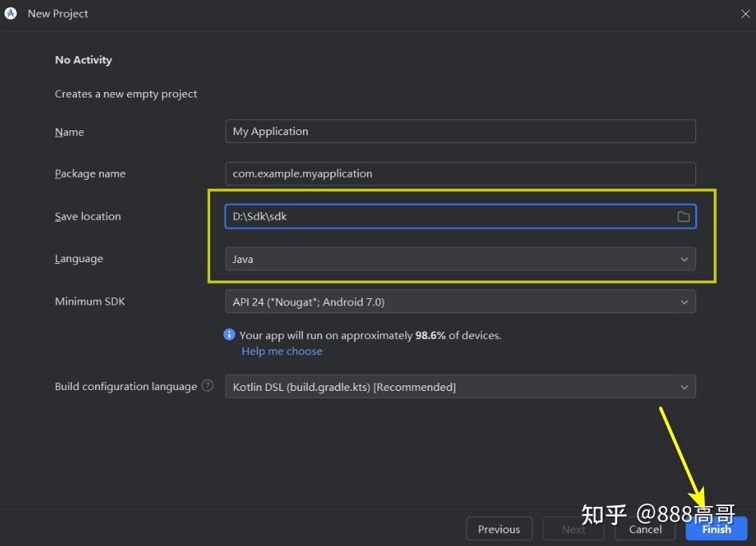Close the New Project dialog
756x546 pixels.
click(x=745, y=14)
